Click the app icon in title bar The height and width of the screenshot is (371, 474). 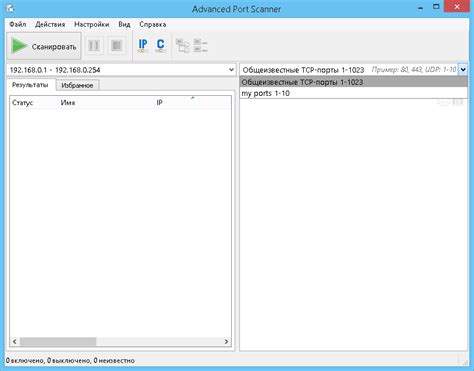click(10, 8)
